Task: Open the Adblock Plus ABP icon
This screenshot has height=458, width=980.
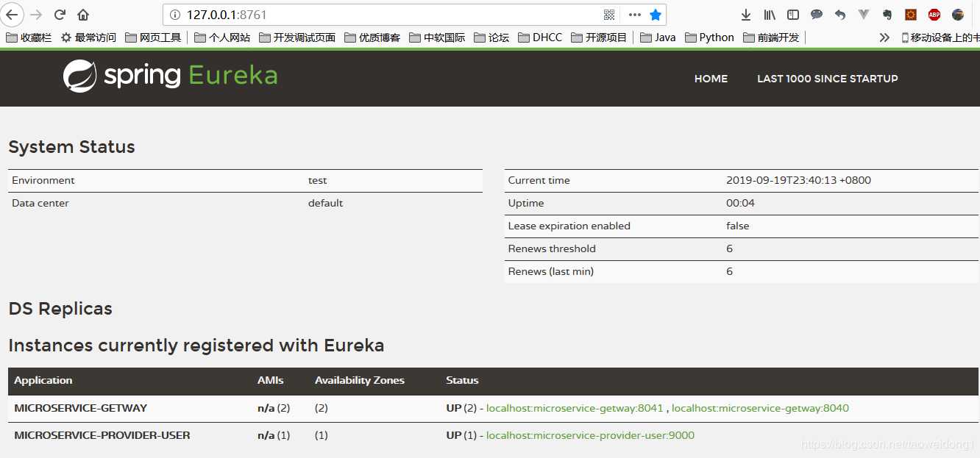Action: point(934,15)
